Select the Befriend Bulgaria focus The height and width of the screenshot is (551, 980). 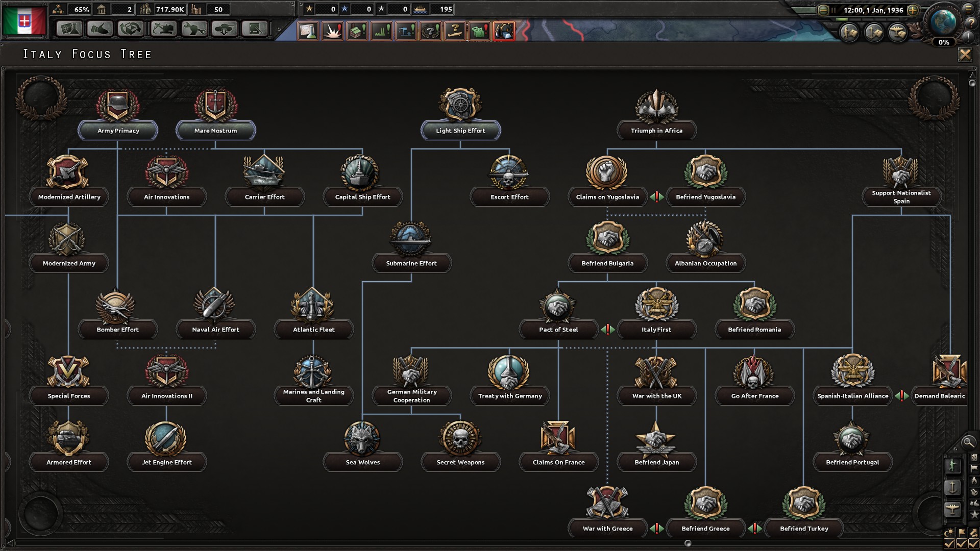pos(607,247)
